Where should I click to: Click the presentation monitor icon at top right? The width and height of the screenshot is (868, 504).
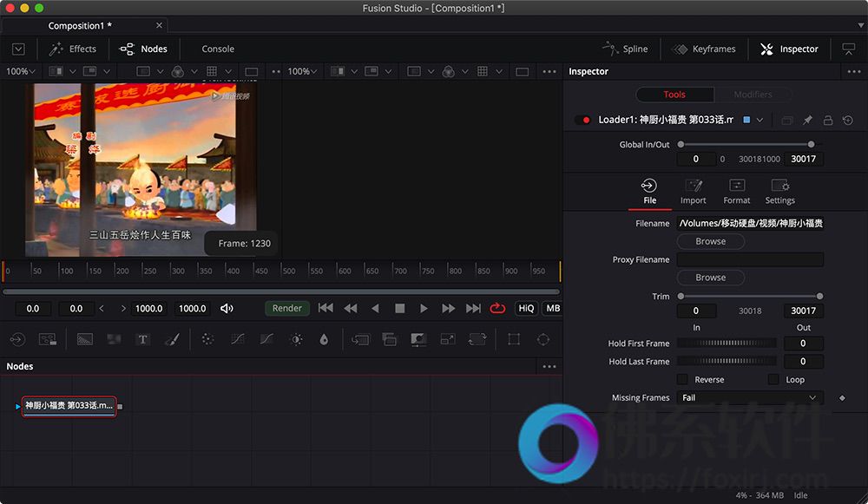tap(848, 49)
